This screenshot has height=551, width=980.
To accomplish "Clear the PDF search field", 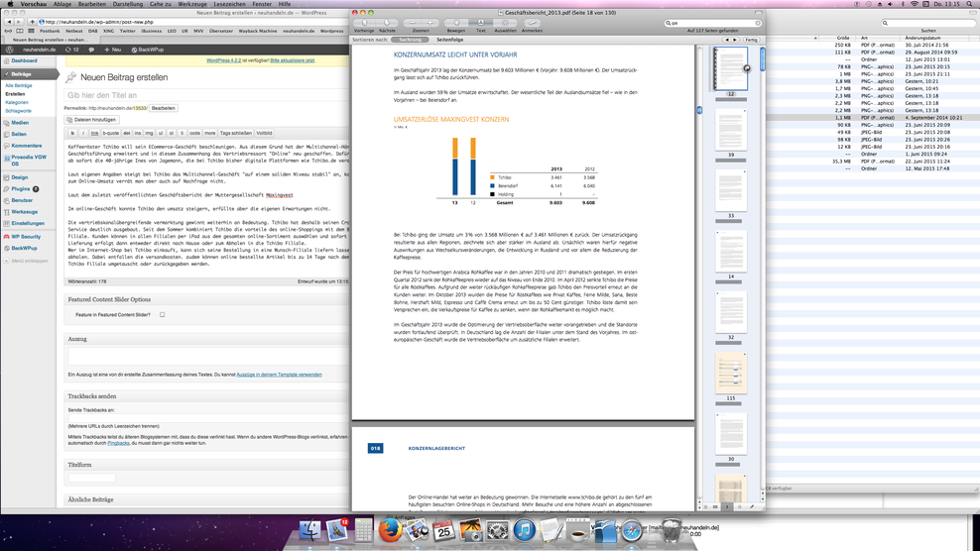I will (x=758, y=23).
